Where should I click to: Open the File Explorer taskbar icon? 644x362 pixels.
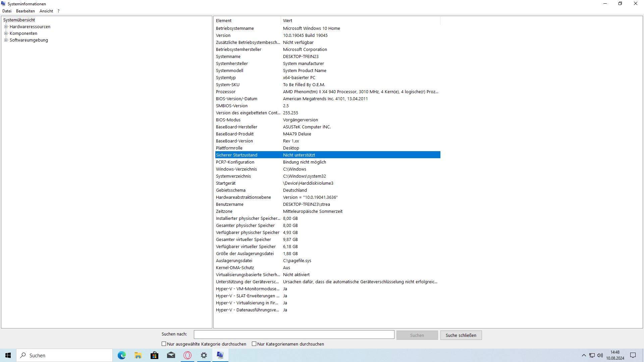tap(138, 355)
